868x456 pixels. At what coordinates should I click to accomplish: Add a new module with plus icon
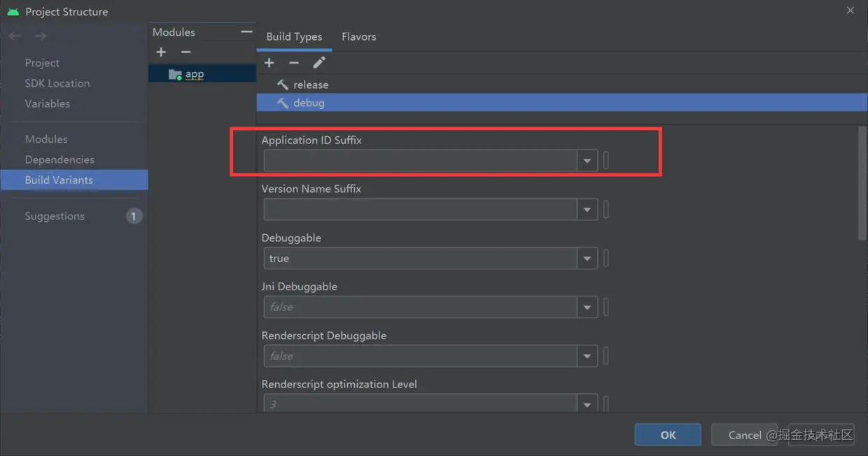pyautogui.click(x=161, y=52)
